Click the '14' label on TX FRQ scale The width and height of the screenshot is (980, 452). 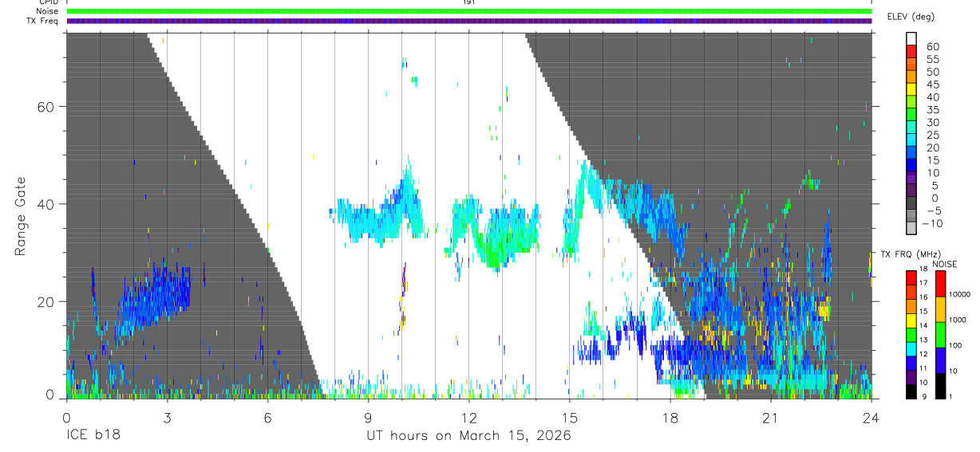925,325
